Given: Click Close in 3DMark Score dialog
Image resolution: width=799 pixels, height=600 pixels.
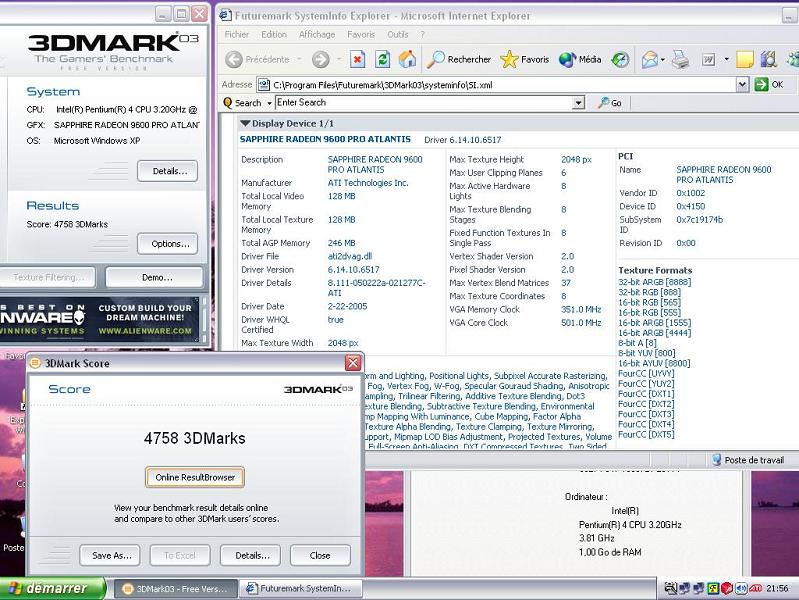Looking at the screenshot, I should tap(320, 555).
